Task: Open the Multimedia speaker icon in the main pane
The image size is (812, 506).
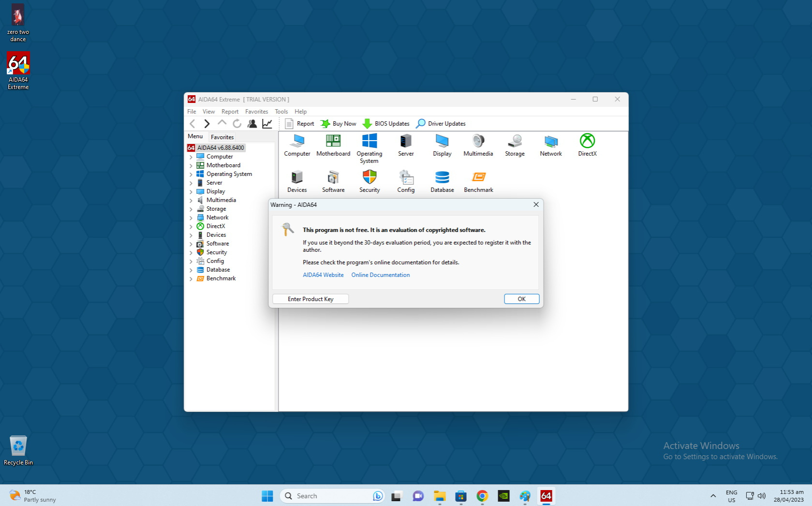Action: tap(478, 145)
